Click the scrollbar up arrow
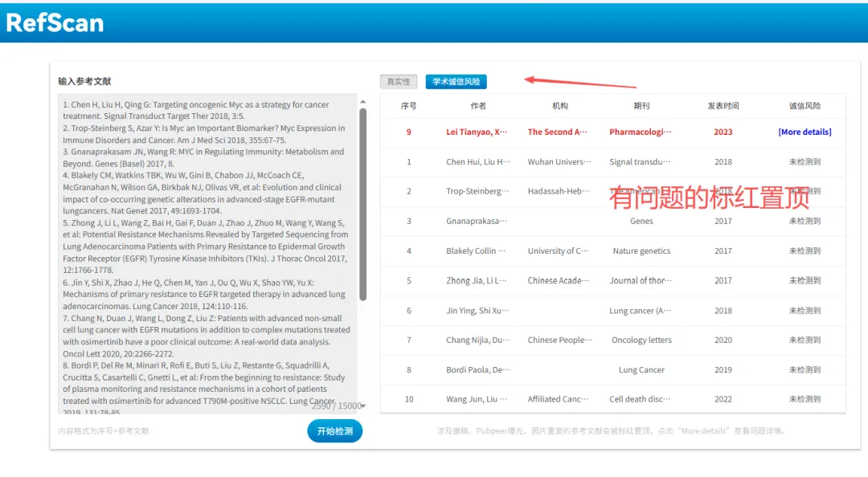Screen dimensions: 868x477 [x=363, y=102]
